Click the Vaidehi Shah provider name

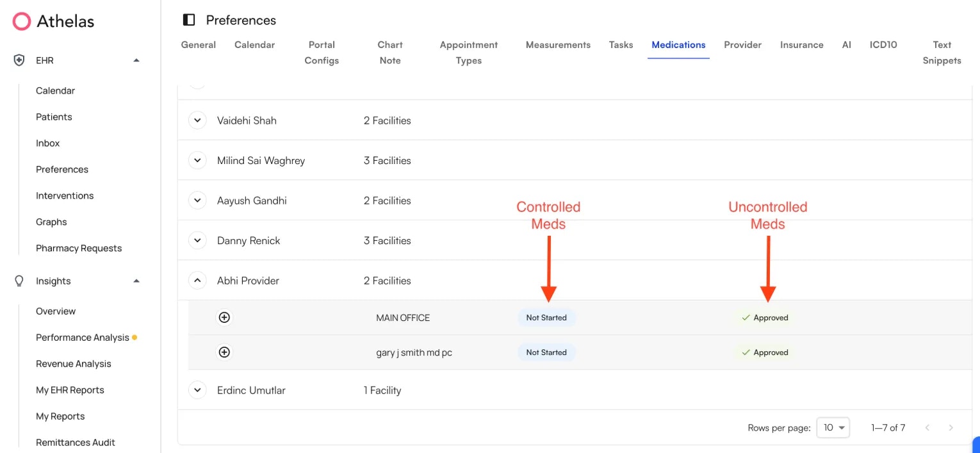[x=247, y=120]
